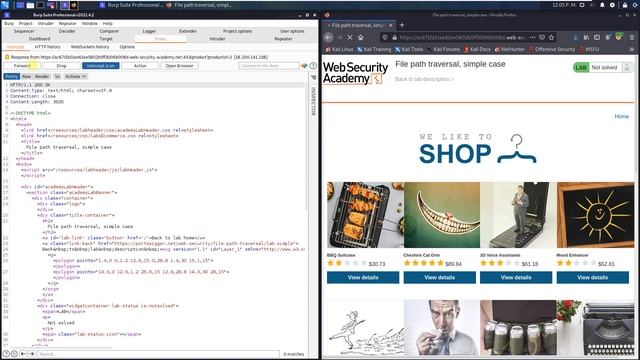640x360 pixels.
Task: Open the User options tab
Action: click(292, 31)
